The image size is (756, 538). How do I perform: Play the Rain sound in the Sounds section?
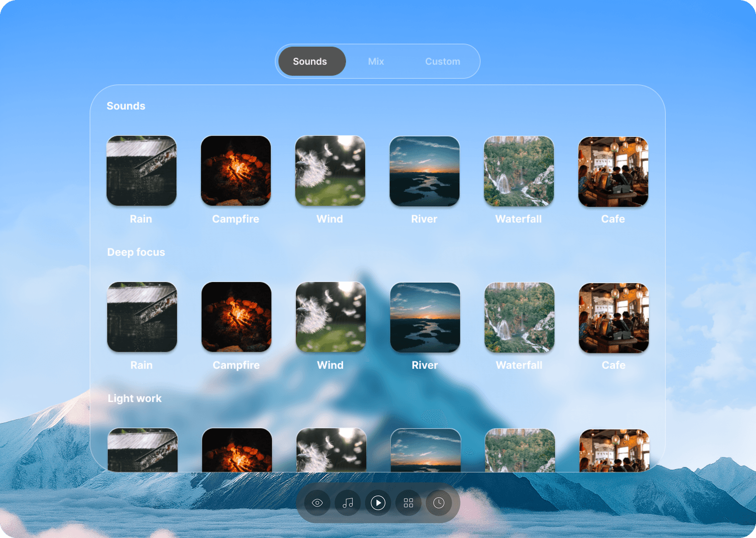tap(141, 171)
